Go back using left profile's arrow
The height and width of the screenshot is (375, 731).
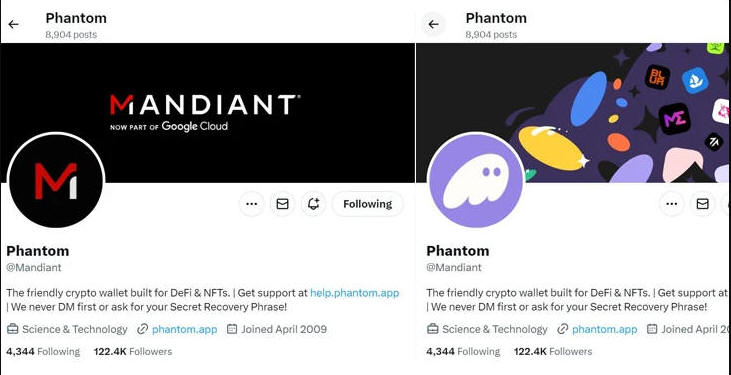coord(14,24)
